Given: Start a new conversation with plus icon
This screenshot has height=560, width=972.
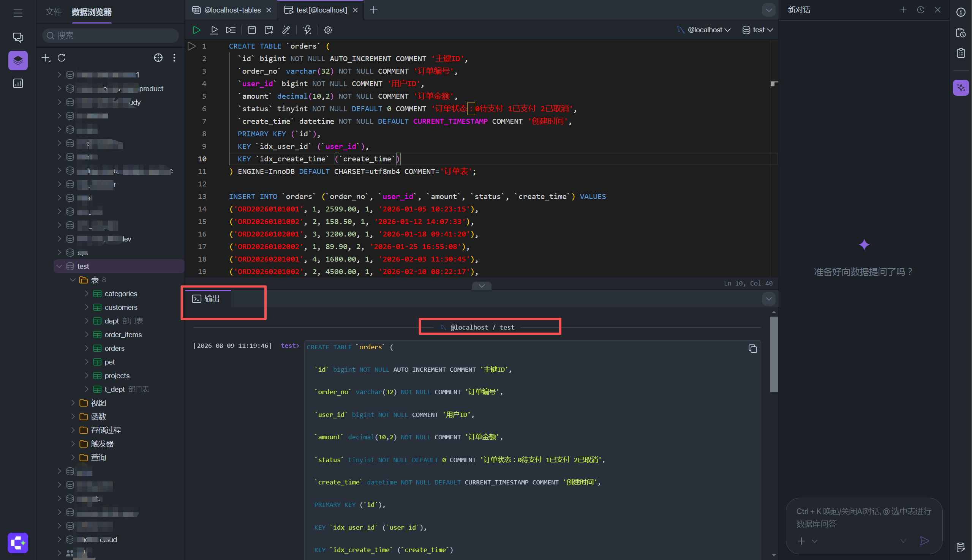Looking at the screenshot, I should tap(903, 10).
